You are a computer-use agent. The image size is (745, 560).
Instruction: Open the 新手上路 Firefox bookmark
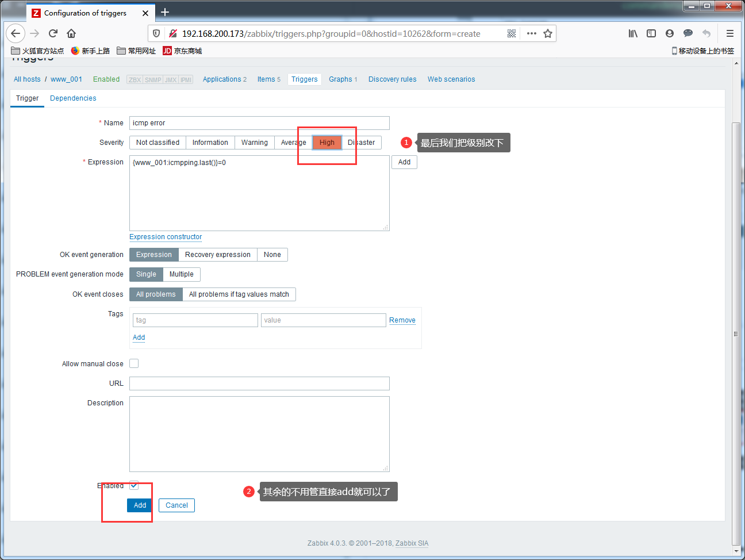click(x=90, y=51)
